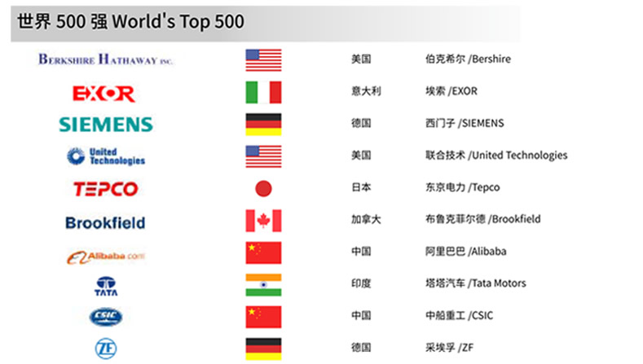Click the Italian flag beside EXOR
The image size is (643, 364).
pos(263,92)
